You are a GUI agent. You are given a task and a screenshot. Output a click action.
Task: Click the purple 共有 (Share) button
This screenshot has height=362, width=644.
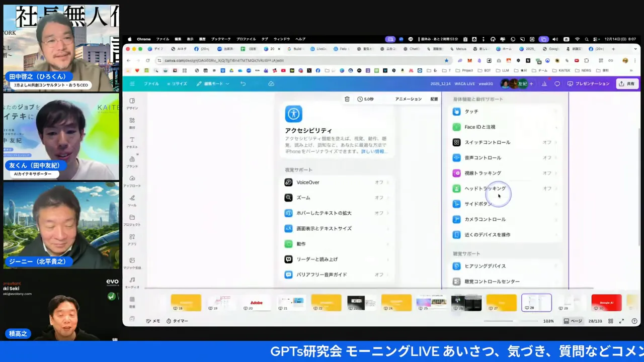(x=627, y=83)
